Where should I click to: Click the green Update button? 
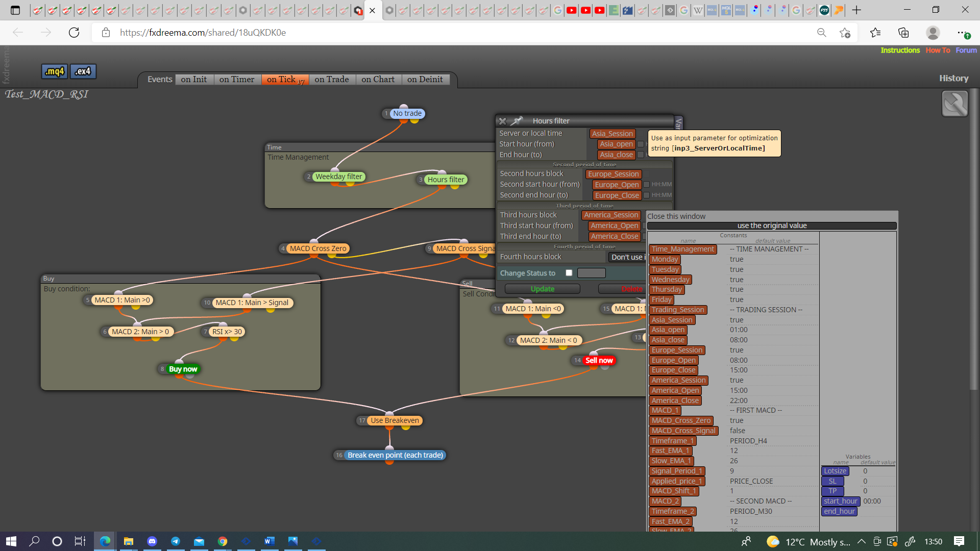click(x=542, y=289)
